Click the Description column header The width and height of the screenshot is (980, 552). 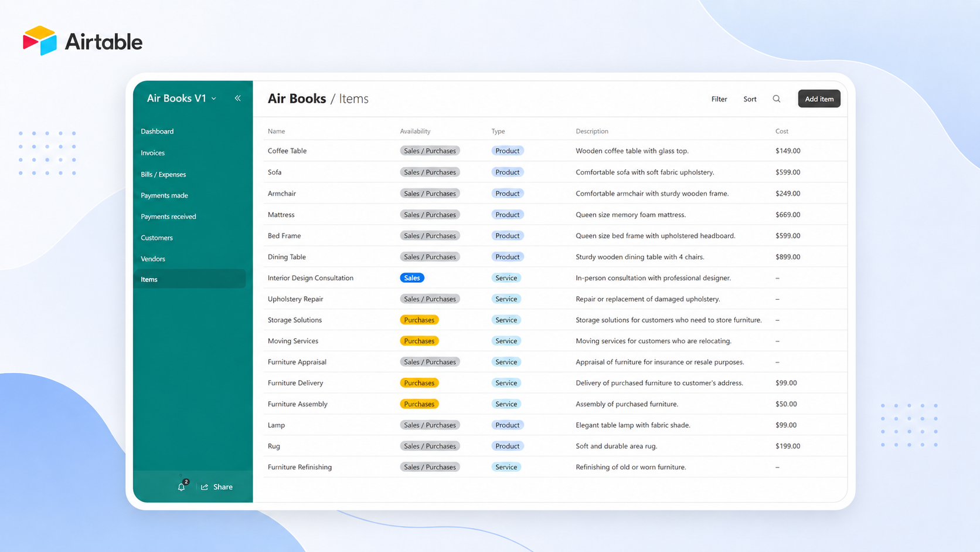[592, 131]
